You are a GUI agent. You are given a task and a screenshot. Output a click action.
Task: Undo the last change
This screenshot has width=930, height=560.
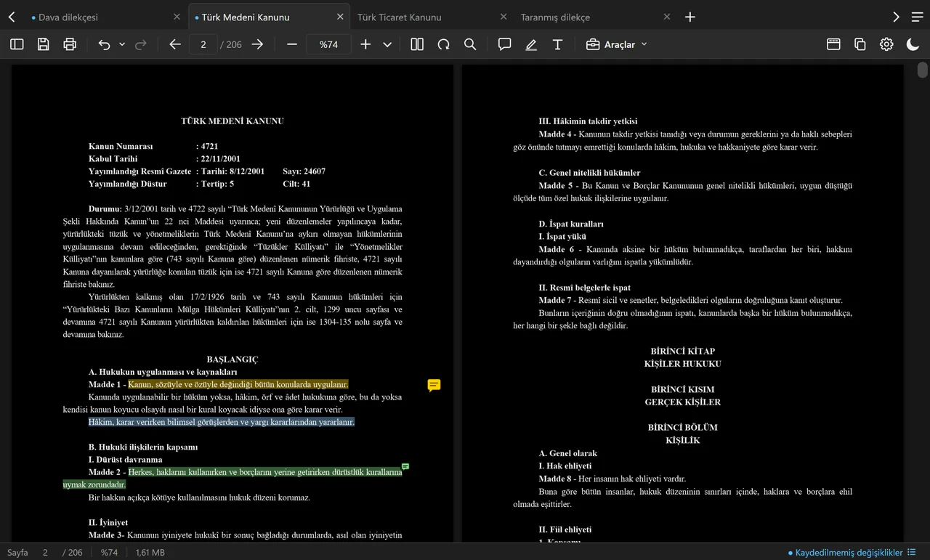coord(104,44)
